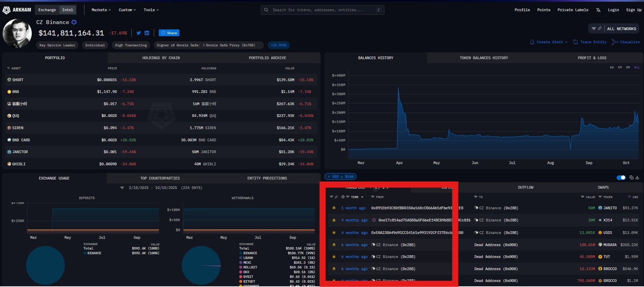Click the translate language icon in the header
Viewport: 644px width, 287px height.
pyautogui.click(x=598, y=10)
